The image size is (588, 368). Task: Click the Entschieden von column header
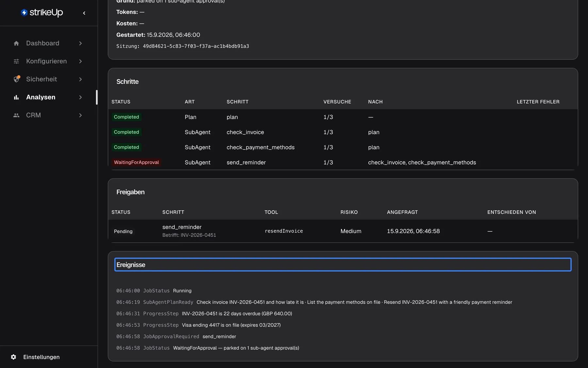coord(512,212)
